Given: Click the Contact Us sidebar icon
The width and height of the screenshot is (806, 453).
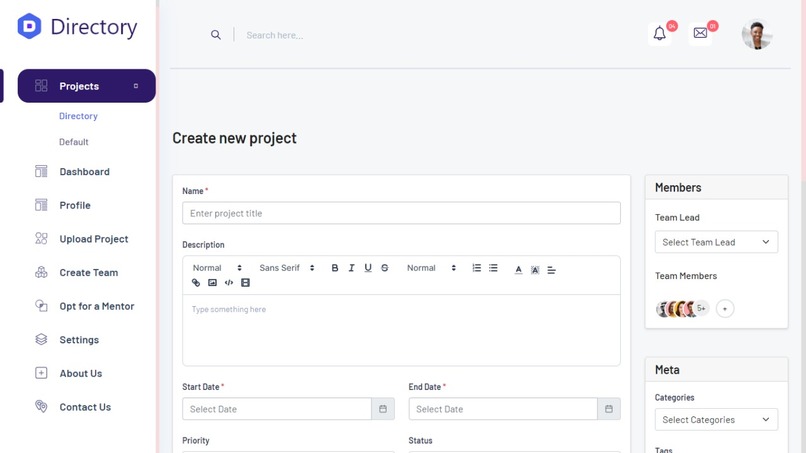Looking at the screenshot, I should point(41,406).
